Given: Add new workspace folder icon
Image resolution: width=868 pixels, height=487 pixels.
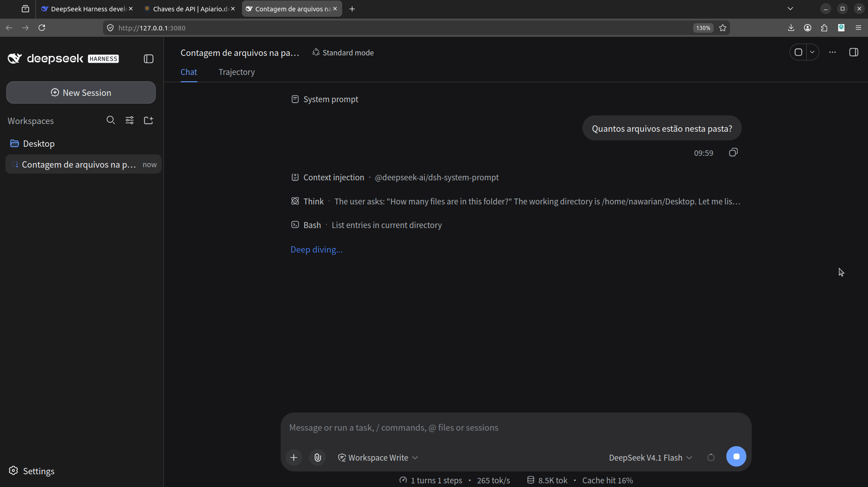Looking at the screenshot, I should coord(148,120).
